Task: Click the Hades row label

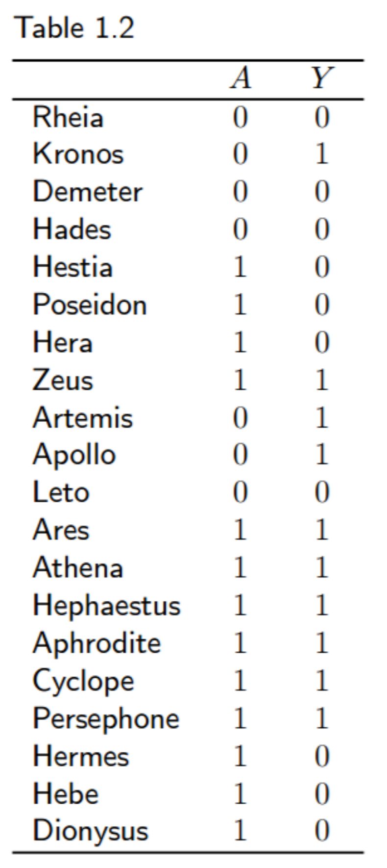Action: [x=72, y=229]
